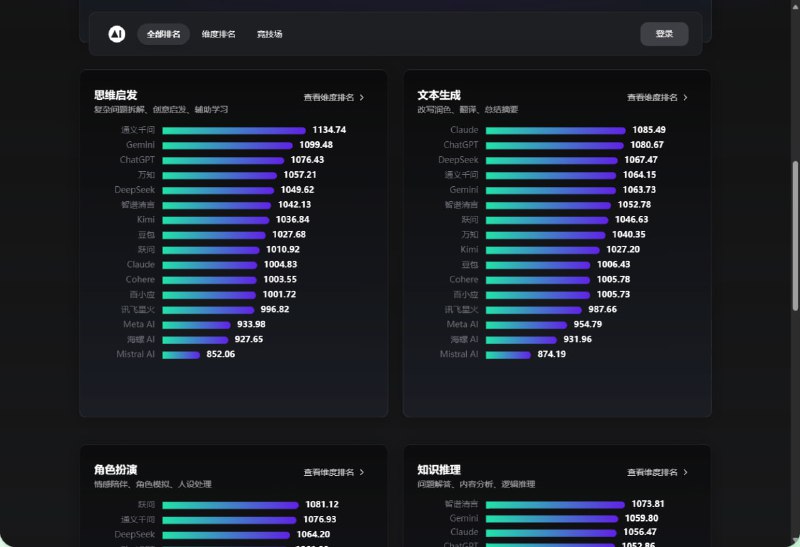Screen dimensions: 800x547
Task: Click the Claude label in 文本生成 chart
Action: [x=464, y=130]
